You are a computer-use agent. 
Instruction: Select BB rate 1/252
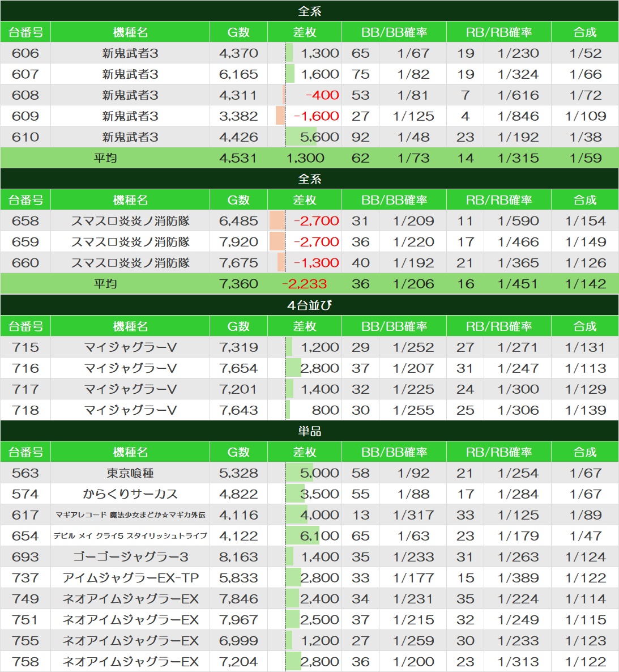tap(413, 347)
